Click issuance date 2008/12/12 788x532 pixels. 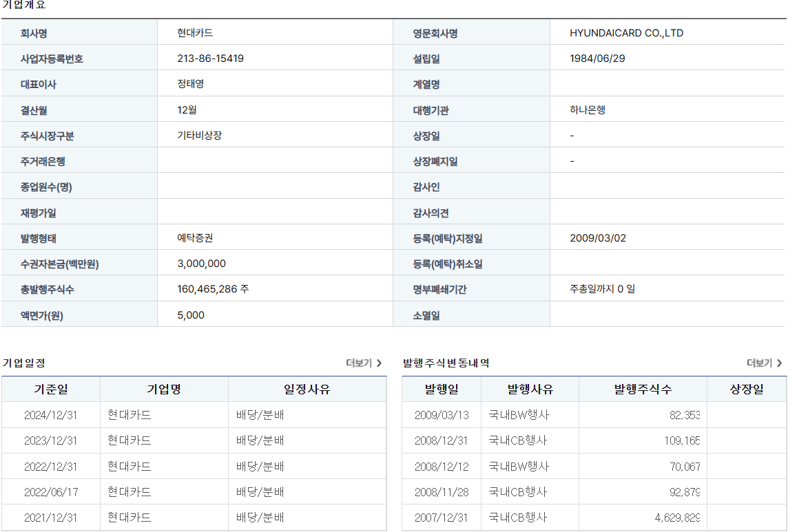442,466
